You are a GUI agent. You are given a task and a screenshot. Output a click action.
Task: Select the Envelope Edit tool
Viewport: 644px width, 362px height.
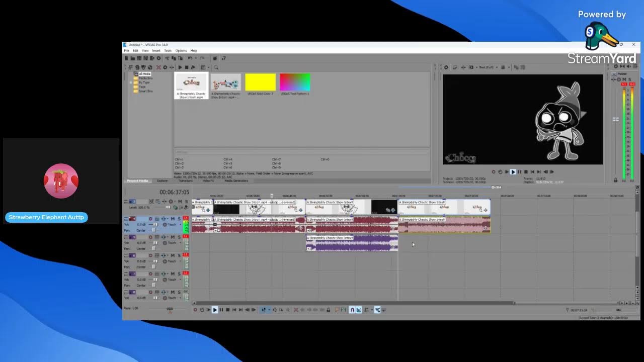pos(275,310)
